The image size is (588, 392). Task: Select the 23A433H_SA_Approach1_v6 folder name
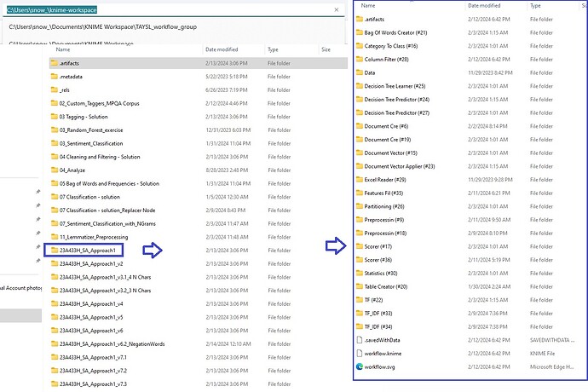[x=91, y=331]
